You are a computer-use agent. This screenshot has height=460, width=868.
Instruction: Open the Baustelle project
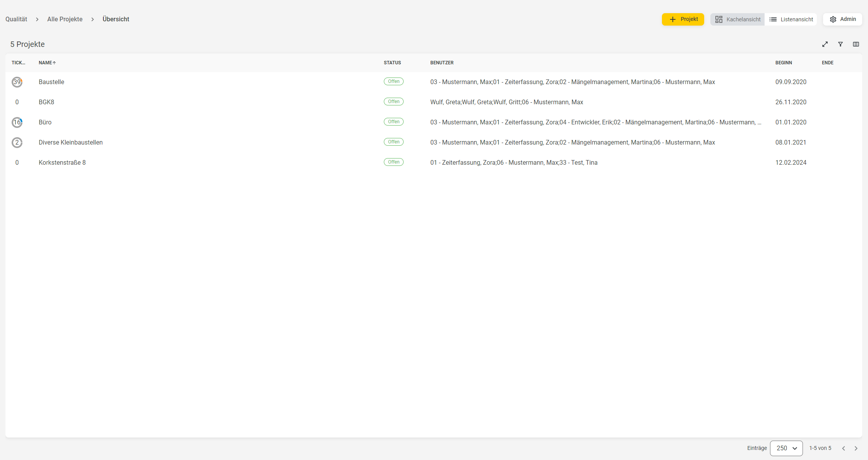coord(52,82)
